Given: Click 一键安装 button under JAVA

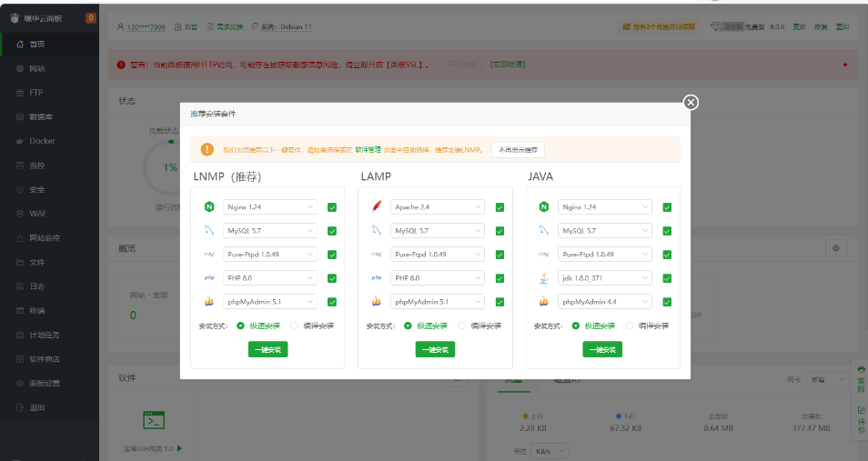Looking at the screenshot, I should [x=602, y=349].
